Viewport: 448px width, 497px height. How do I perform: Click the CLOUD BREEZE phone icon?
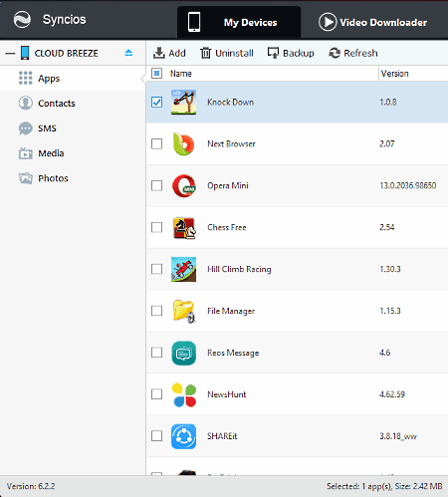[25, 53]
